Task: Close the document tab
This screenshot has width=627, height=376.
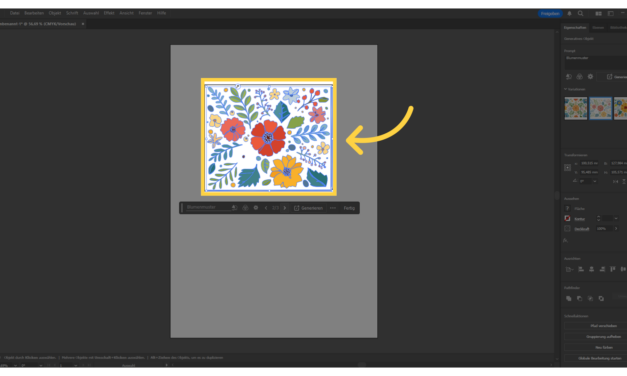Action: click(83, 24)
